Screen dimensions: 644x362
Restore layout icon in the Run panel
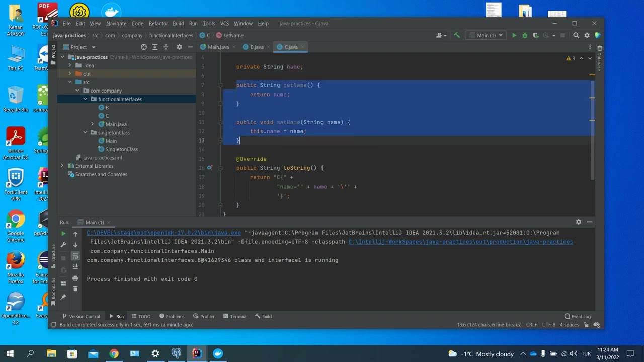tap(63, 283)
